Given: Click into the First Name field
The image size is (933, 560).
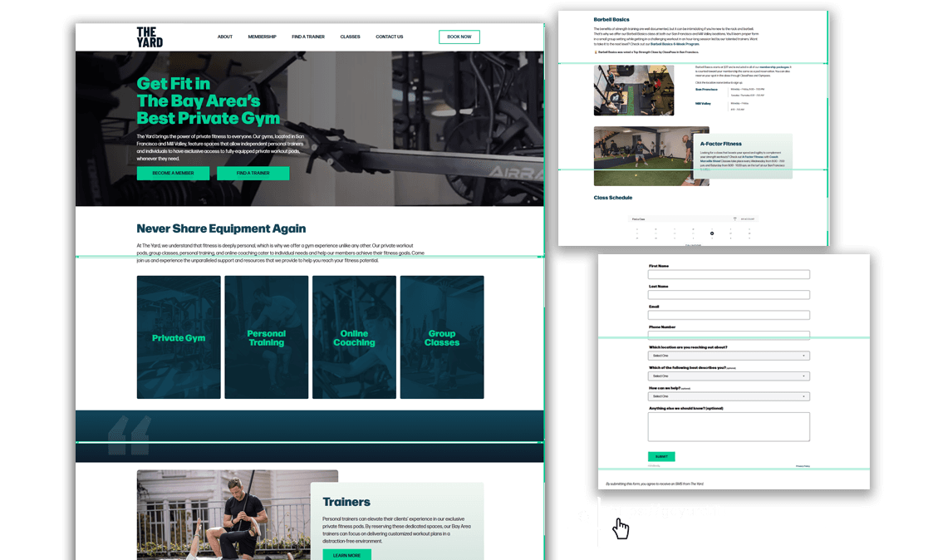Looking at the screenshot, I should [729, 274].
